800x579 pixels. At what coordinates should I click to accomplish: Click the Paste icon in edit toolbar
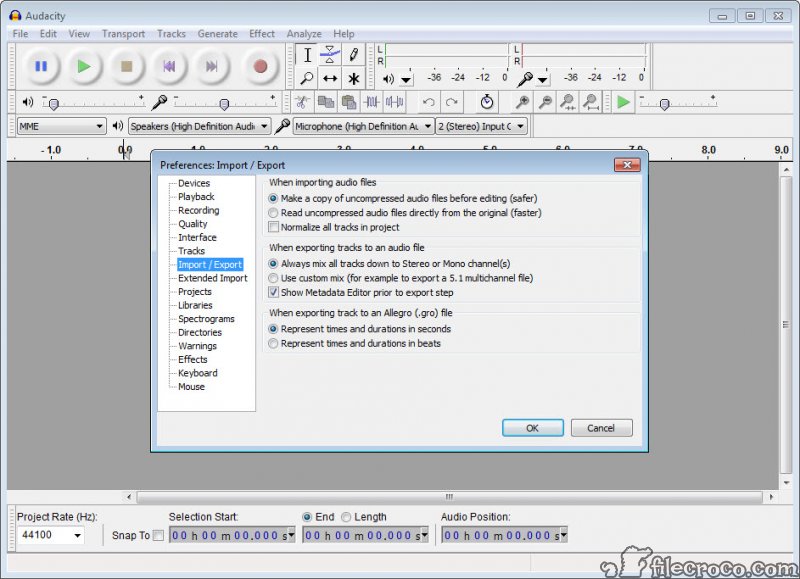tap(348, 103)
